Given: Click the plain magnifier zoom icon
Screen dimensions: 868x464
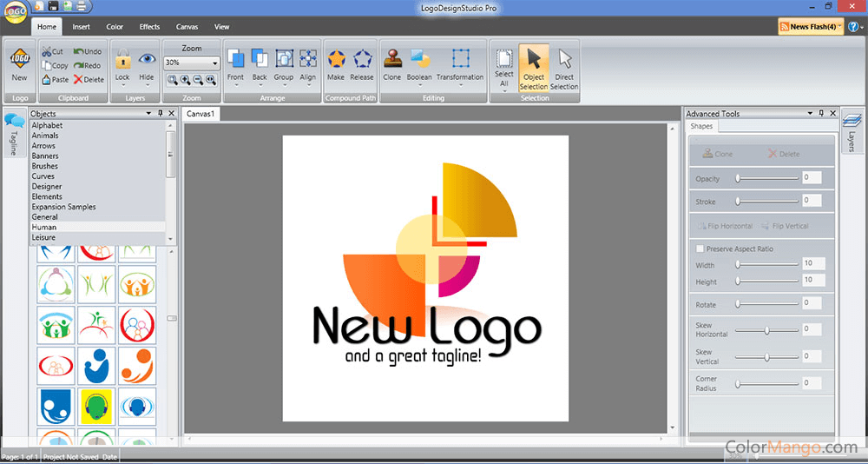Looking at the screenshot, I should tap(173, 80).
